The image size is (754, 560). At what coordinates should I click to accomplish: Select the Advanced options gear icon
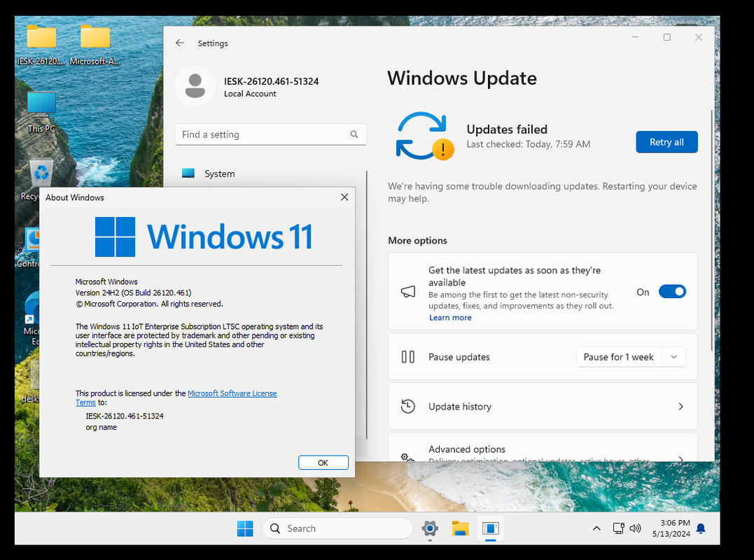(x=407, y=456)
